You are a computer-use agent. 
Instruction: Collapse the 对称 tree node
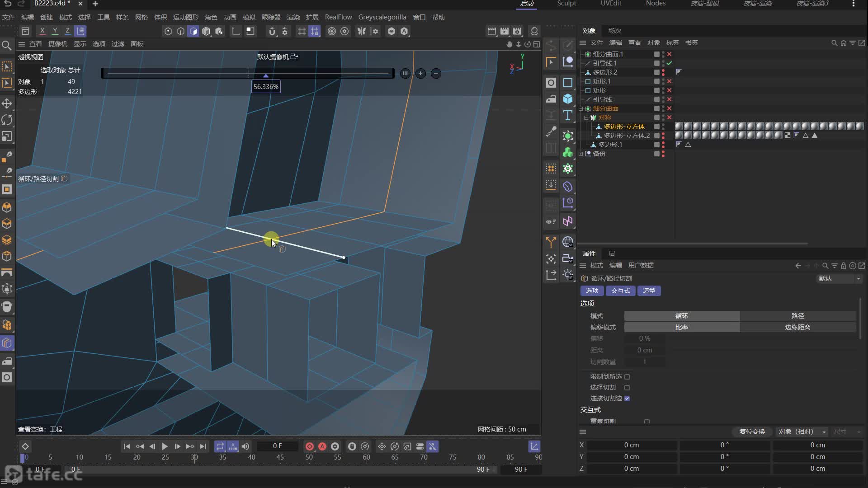586,117
